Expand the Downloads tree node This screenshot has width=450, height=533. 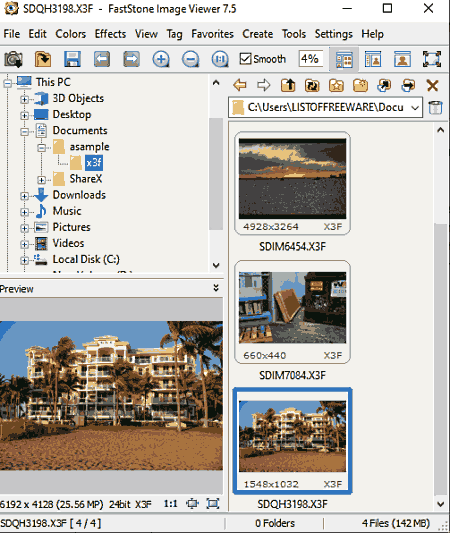tap(24, 196)
